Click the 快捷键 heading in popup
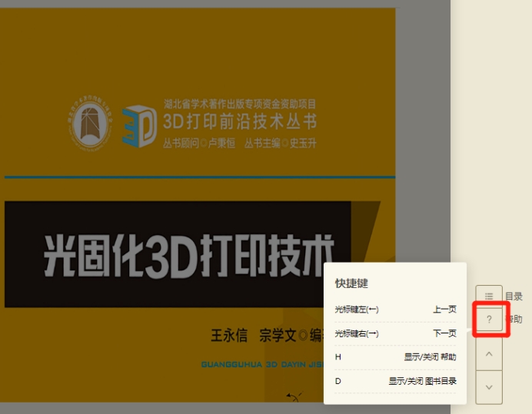The image size is (532, 414). click(x=351, y=283)
